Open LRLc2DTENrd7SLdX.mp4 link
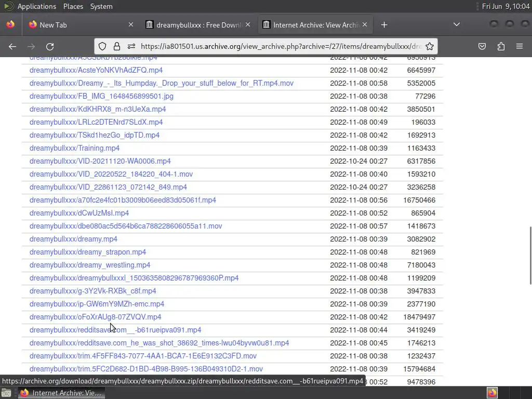 [96, 122]
